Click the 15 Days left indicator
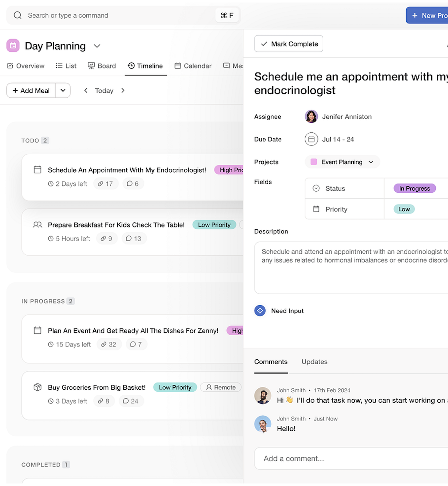Viewport: 448px width, 486px height. [x=69, y=345]
